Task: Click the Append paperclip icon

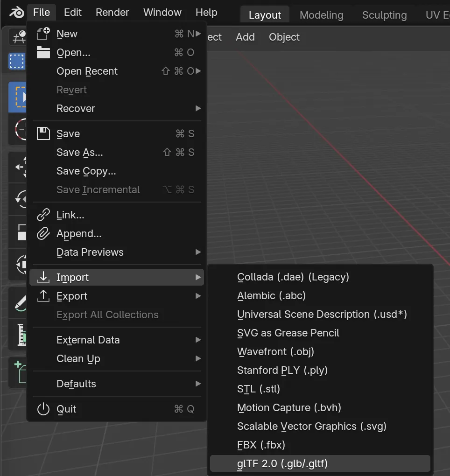Action: pos(43,233)
